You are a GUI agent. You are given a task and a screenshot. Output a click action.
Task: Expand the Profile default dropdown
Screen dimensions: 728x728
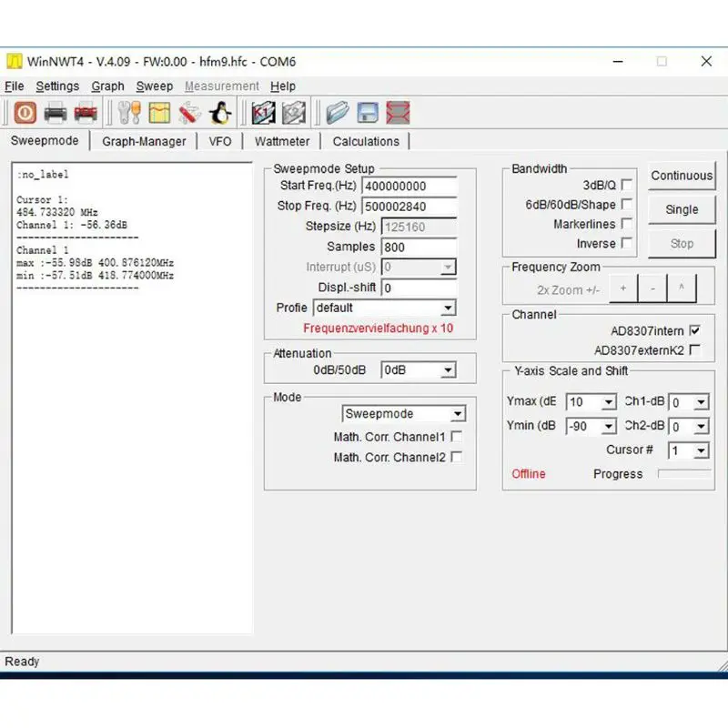point(447,308)
